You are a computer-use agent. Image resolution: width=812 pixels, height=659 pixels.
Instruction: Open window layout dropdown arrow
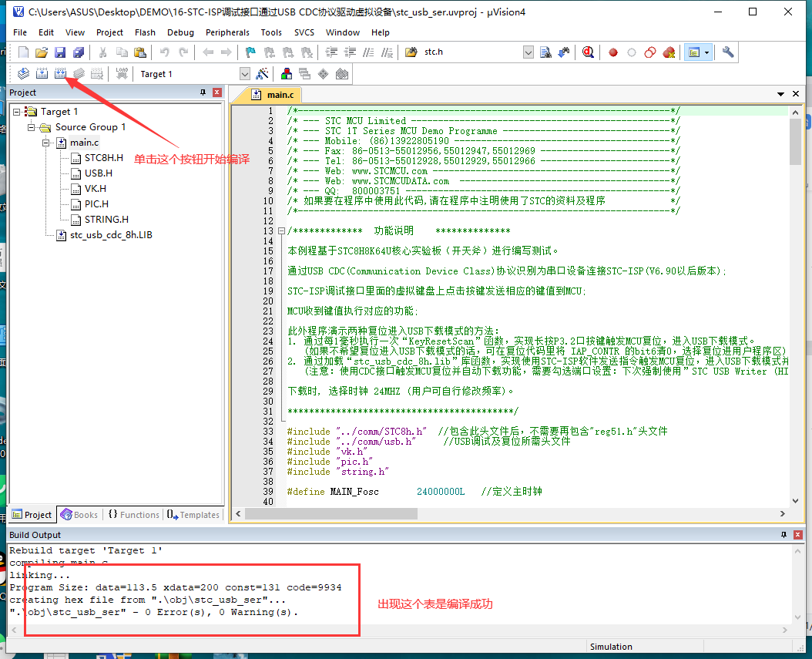tap(707, 52)
